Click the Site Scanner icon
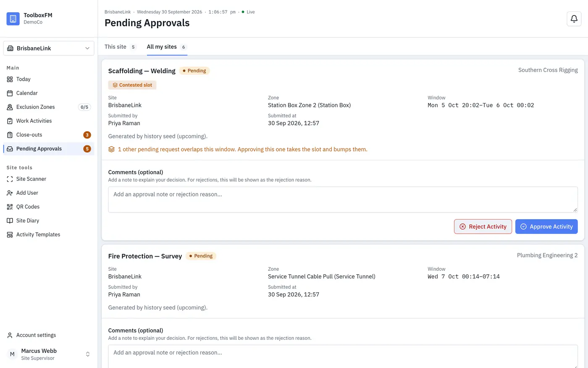Image resolution: width=588 pixels, height=368 pixels. point(10,179)
